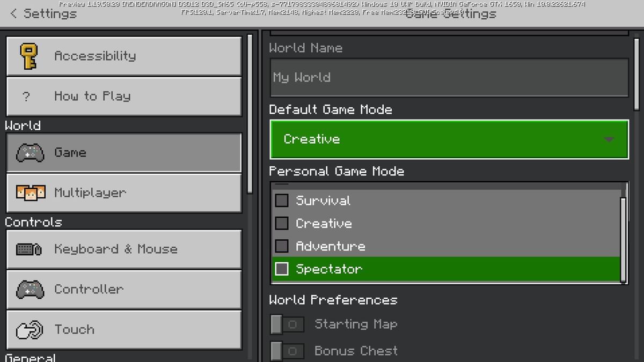Check the Survival personal game mode

[x=281, y=200]
